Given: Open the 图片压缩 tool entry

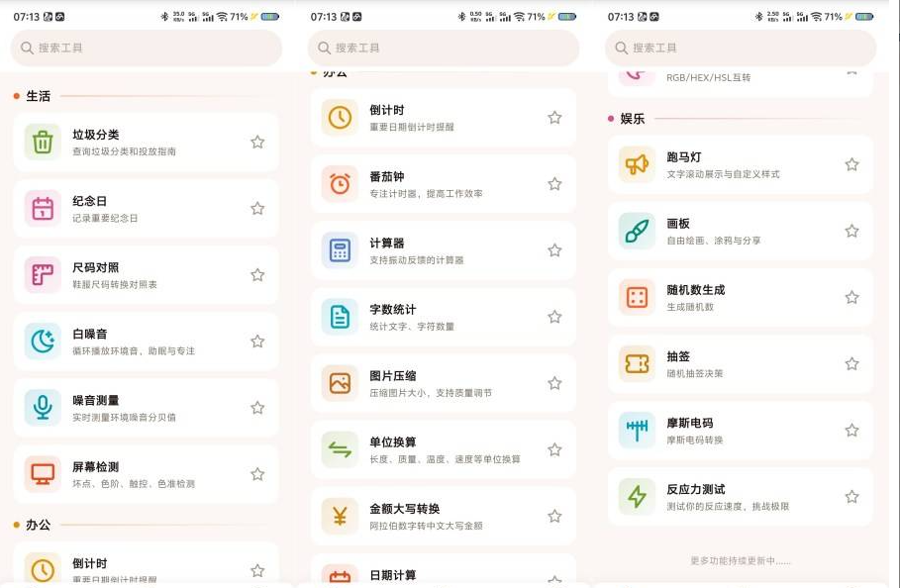Looking at the screenshot, I should 444,383.
